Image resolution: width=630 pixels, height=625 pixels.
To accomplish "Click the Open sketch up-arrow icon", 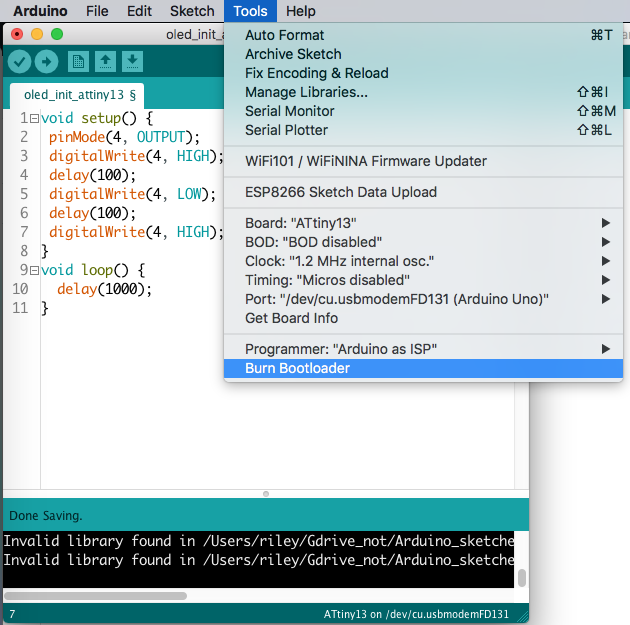I will [x=105, y=61].
